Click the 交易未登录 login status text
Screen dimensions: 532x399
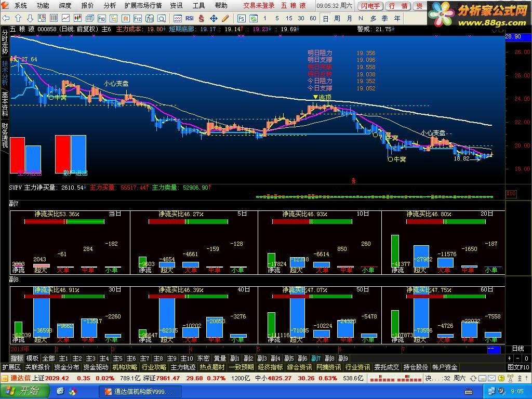point(259,5)
